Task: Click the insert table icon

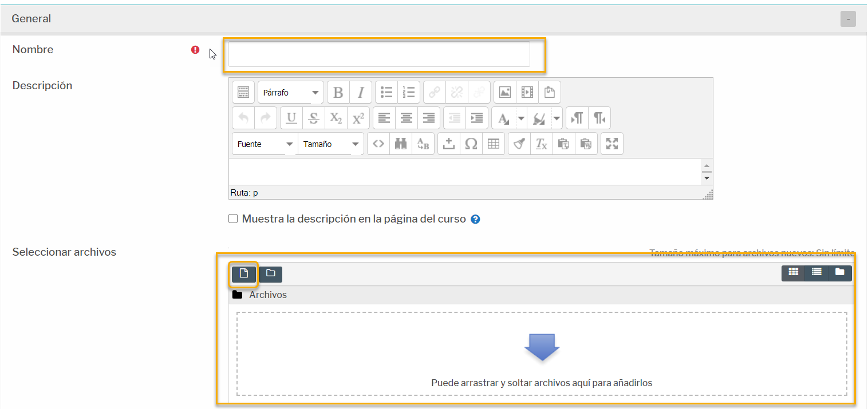Action: pyautogui.click(x=493, y=144)
